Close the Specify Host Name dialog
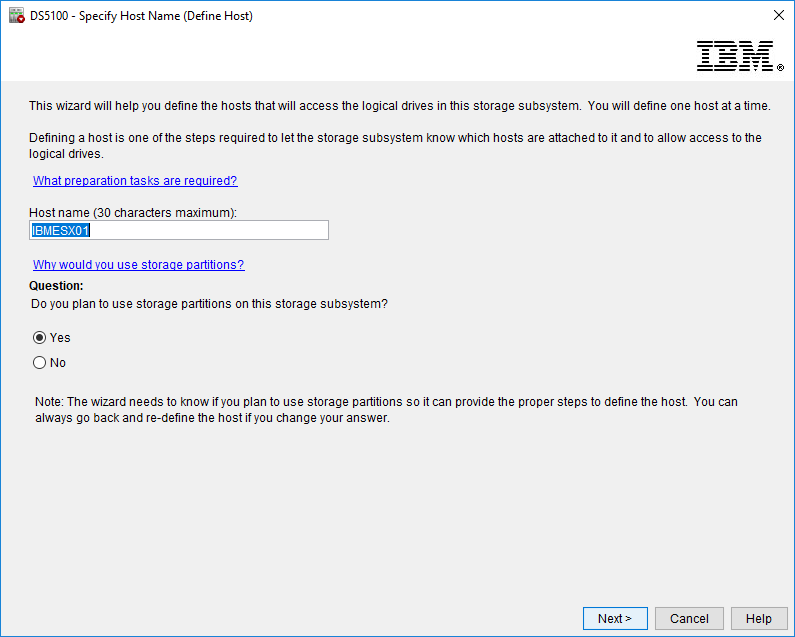This screenshot has height=637, width=795. click(x=779, y=15)
